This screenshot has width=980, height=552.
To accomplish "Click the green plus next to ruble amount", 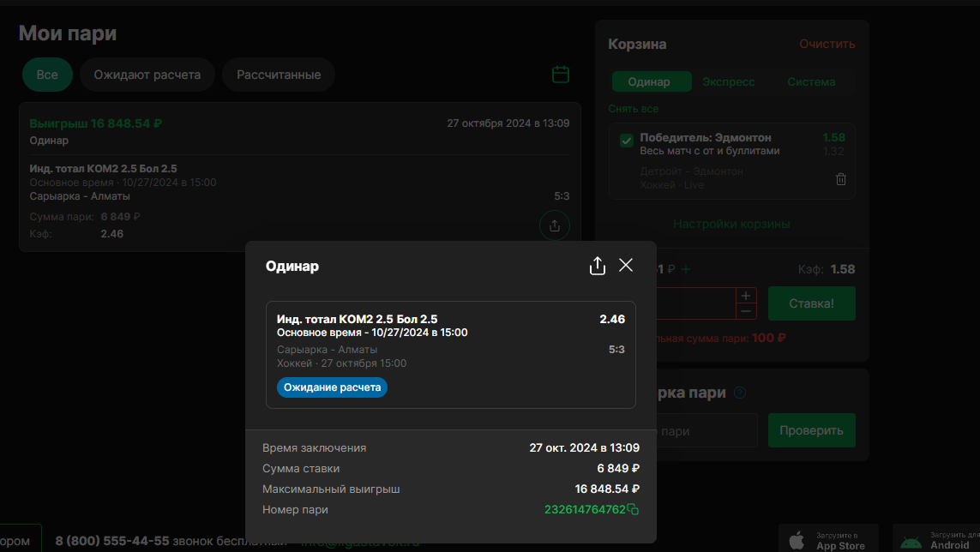I will [x=686, y=269].
